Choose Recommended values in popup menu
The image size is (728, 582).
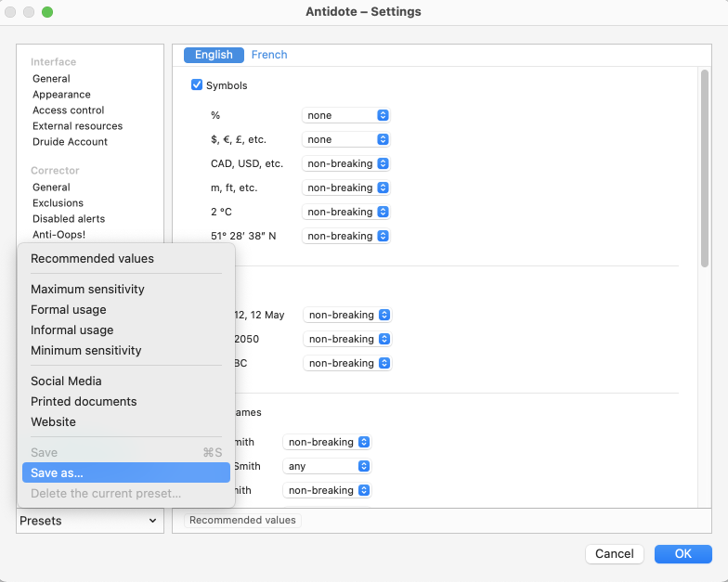pos(92,259)
